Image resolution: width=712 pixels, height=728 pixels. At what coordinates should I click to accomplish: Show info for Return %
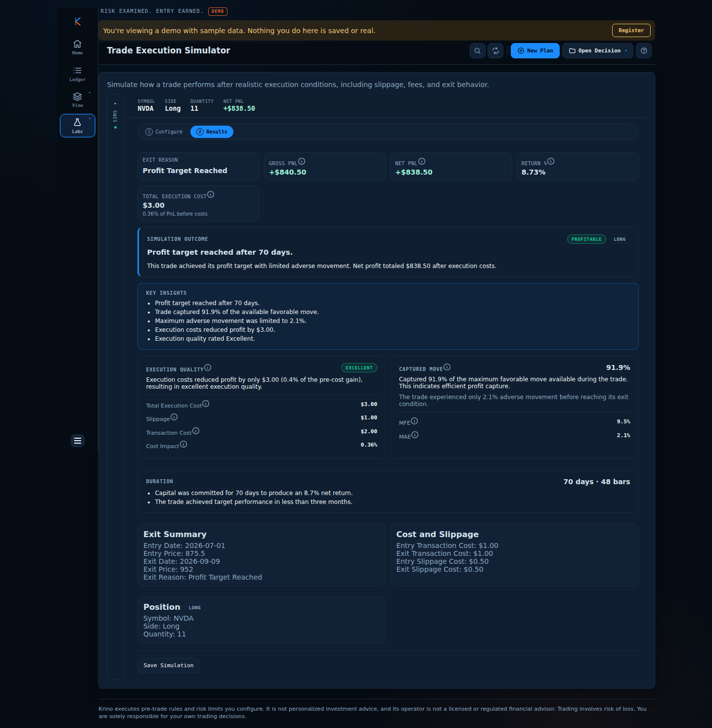click(x=551, y=161)
